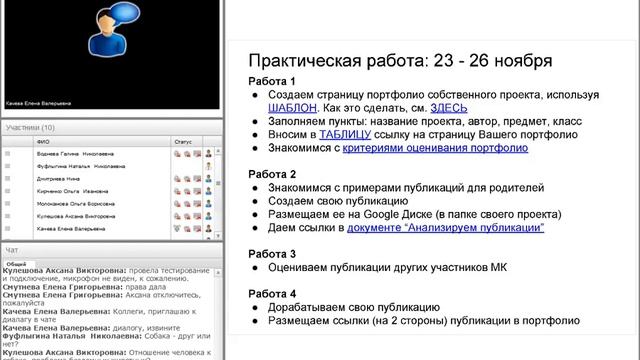640x360 pixels.
Task: Click the "Работа 4" slide heading
Action: point(272,294)
